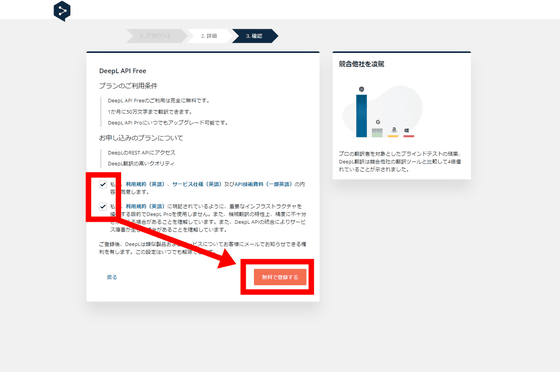Click the DeepLのREST APIにアクセス line
The width and height of the screenshot is (560, 372).
click(x=142, y=152)
